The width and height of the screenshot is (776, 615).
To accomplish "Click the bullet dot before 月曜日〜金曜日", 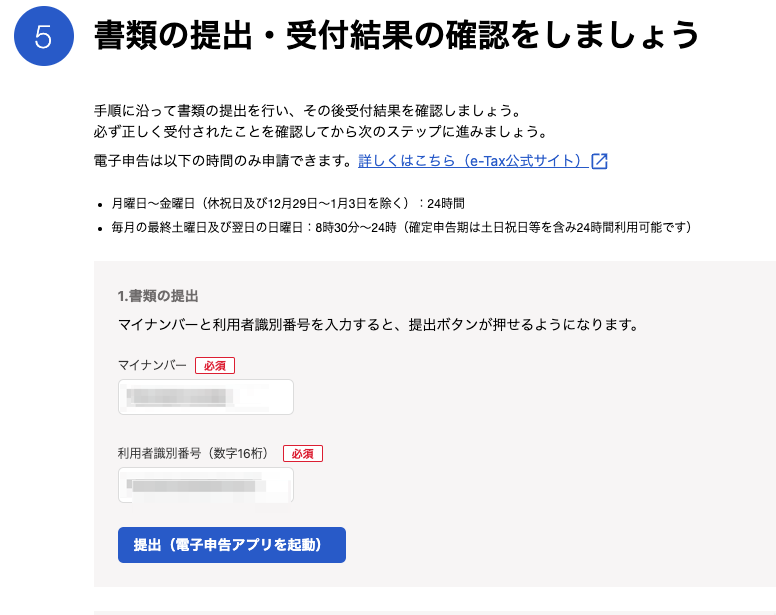I will (100, 204).
